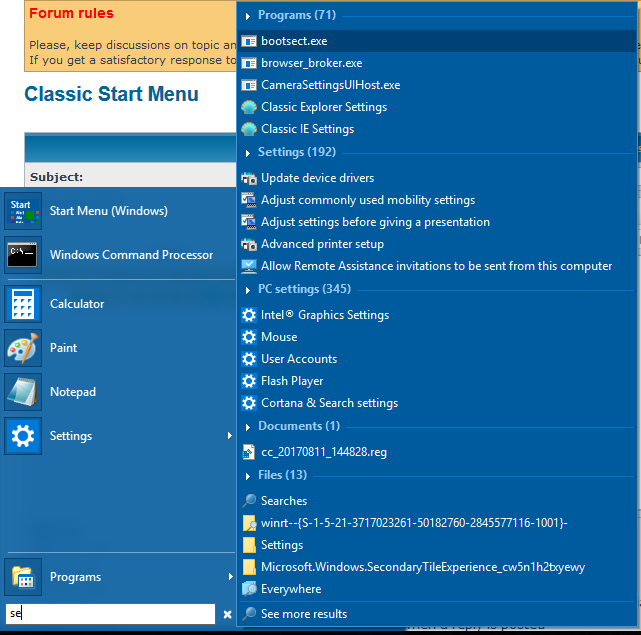641x635 pixels.
Task: Click Cortana & Search settings text
Action: (x=329, y=403)
